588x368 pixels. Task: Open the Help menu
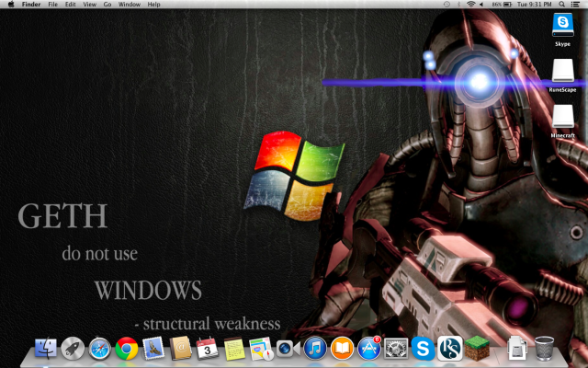(153, 4)
